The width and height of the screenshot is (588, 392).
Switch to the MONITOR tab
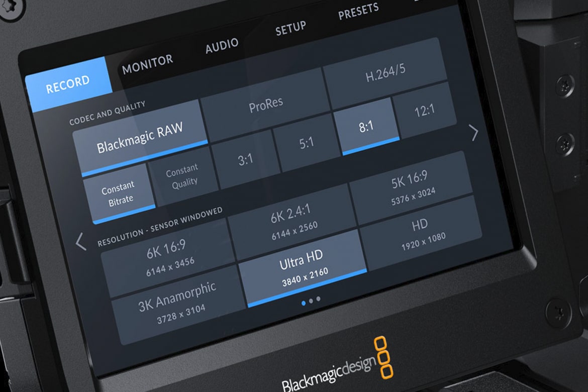(147, 64)
